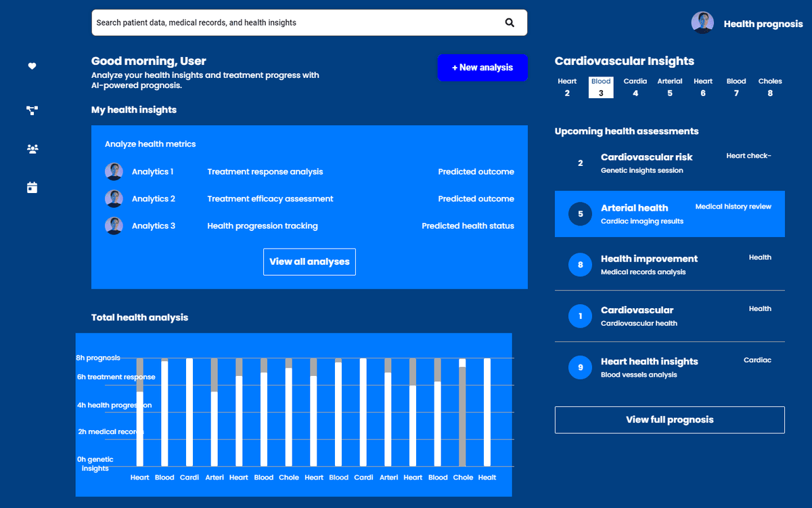
Task: Open the calendar sidebar icon
Action: tap(32, 188)
